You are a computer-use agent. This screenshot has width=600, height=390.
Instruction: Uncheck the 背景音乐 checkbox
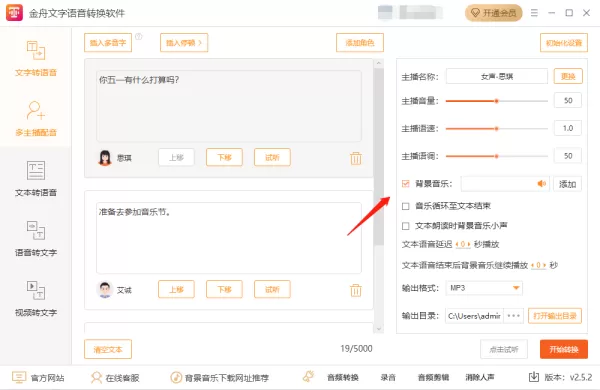click(x=406, y=184)
